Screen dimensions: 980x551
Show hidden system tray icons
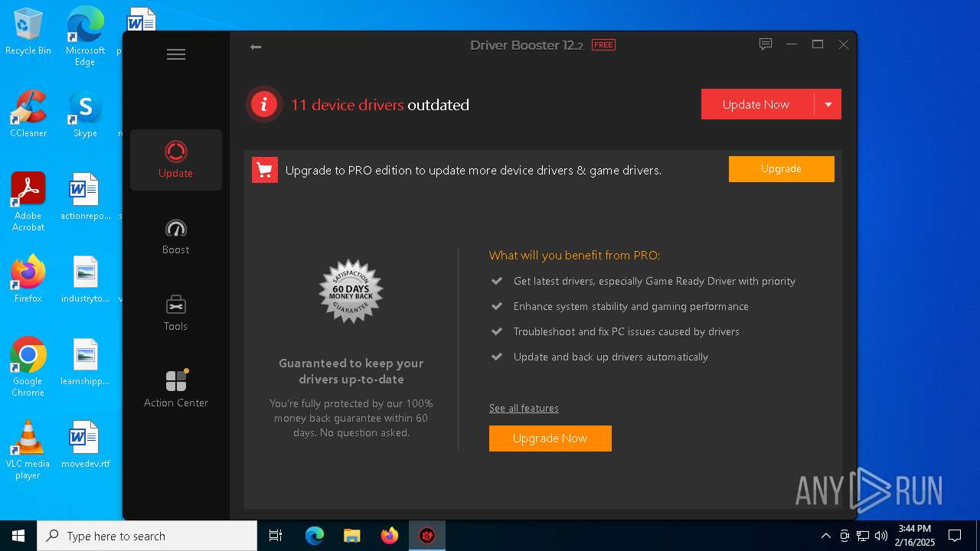click(825, 536)
